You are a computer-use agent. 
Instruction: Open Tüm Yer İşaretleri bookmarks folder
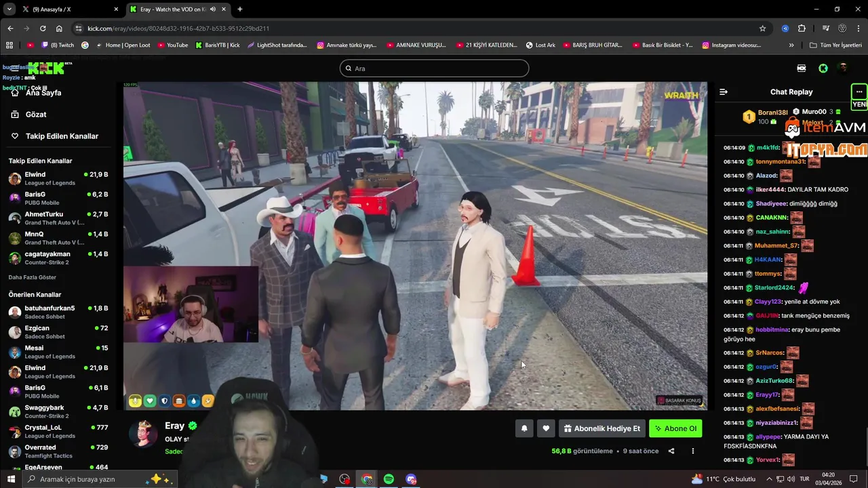click(x=836, y=45)
